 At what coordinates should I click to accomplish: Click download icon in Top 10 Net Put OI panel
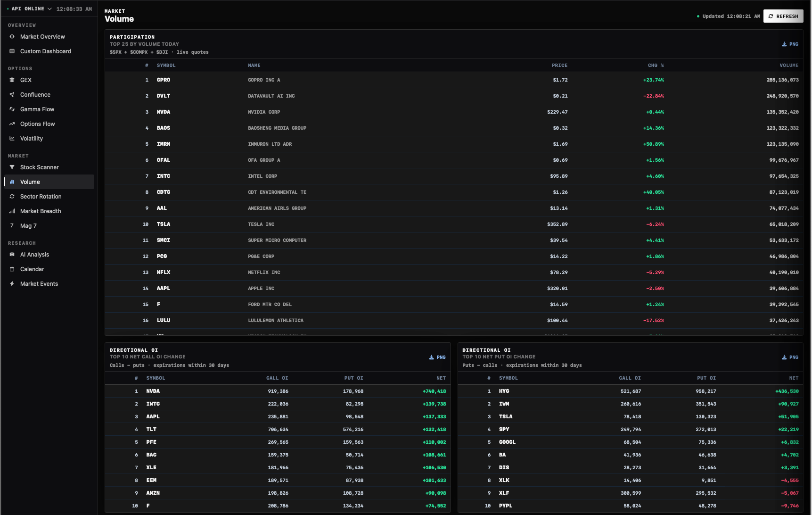pos(784,357)
